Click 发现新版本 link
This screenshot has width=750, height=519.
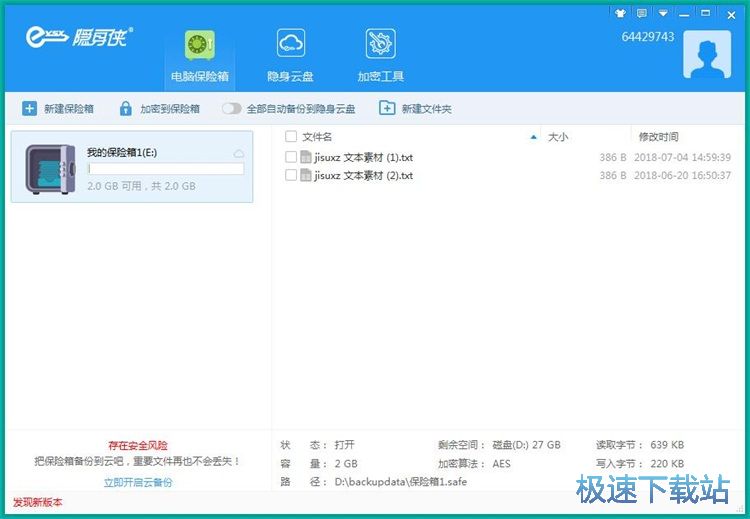click(37, 502)
